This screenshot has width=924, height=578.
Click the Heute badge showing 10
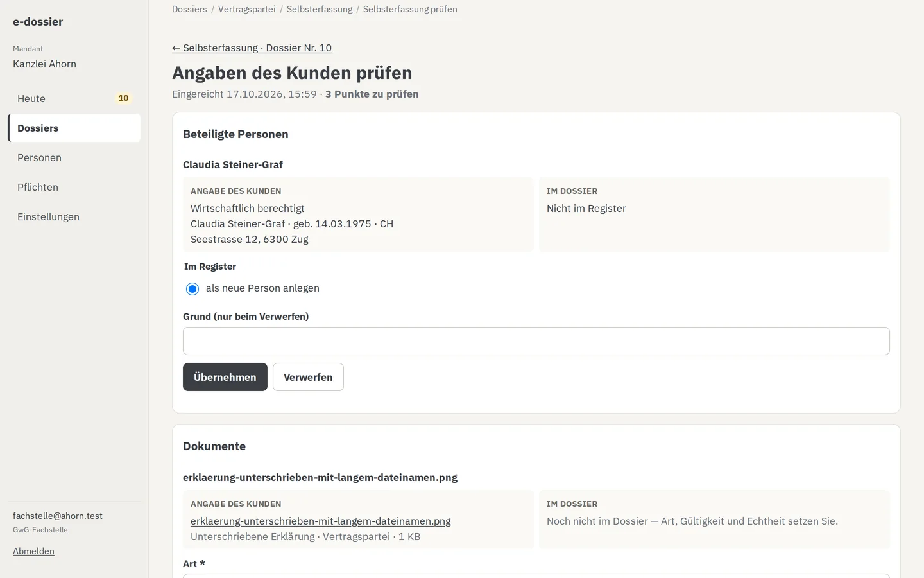(x=123, y=98)
